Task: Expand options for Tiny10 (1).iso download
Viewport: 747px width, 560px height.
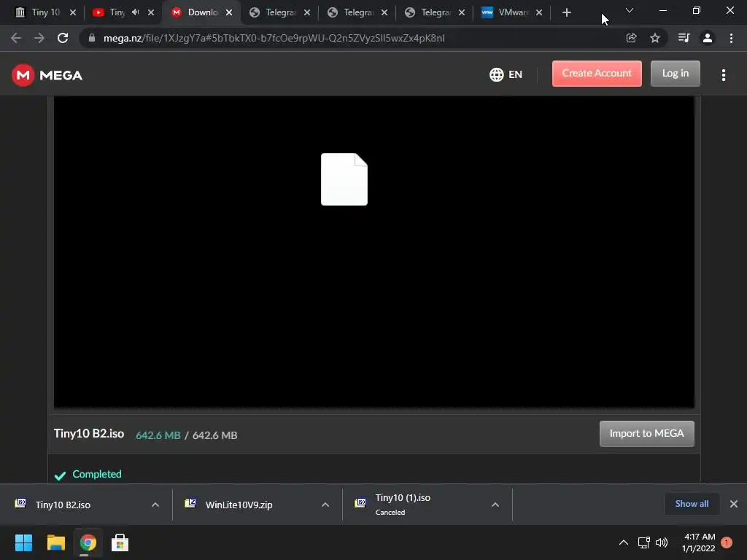Action: (x=495, y=505)
